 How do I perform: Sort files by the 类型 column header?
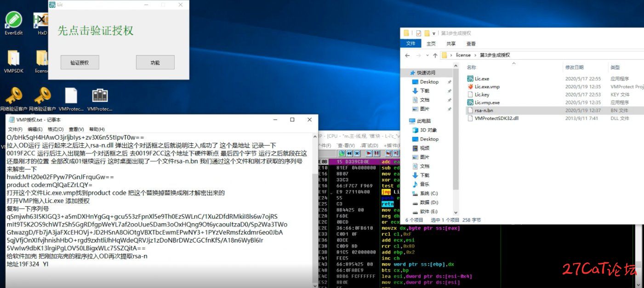tap(615, 68)
